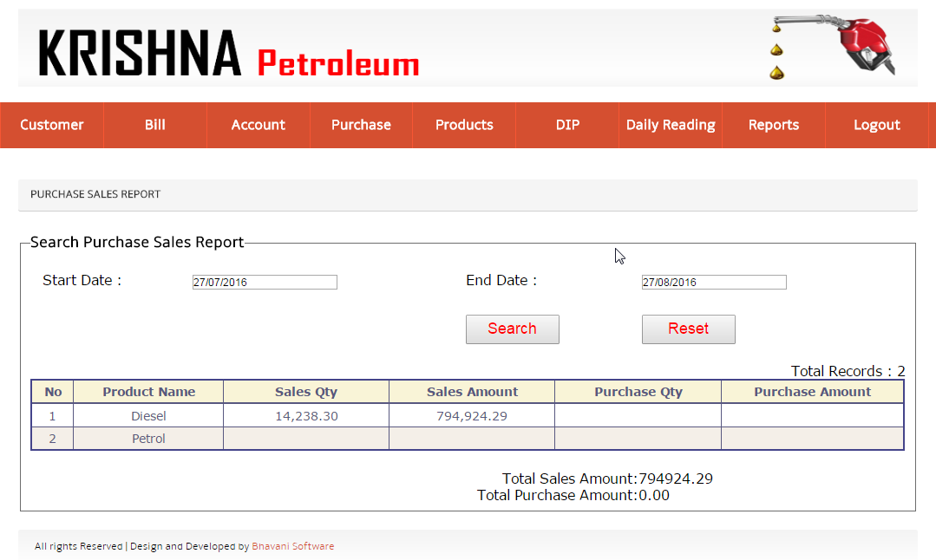This screenshot has width=936, height=560.
Task: Click the Search Purchase Sales Report legend
Action: [x=137, y=242]
